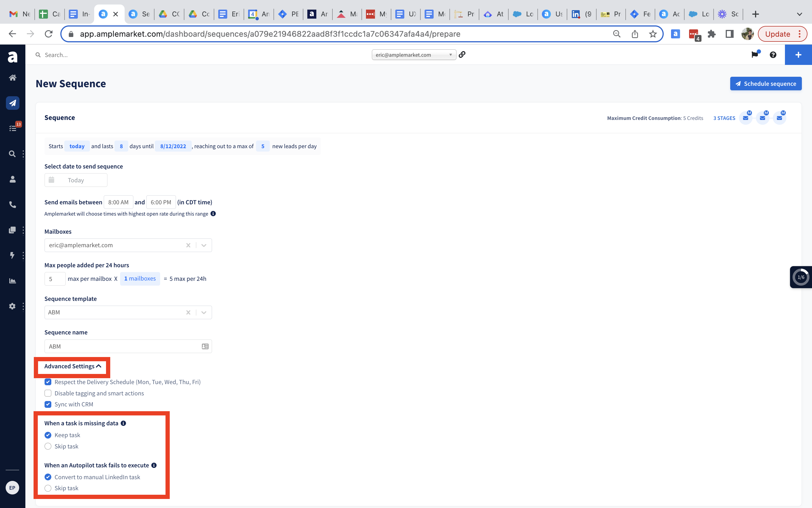Image resolution: width=812 pixels, height=508 pixels.
Task: Click the 8/12/2022 end date
Action: [x=173, y=146]
